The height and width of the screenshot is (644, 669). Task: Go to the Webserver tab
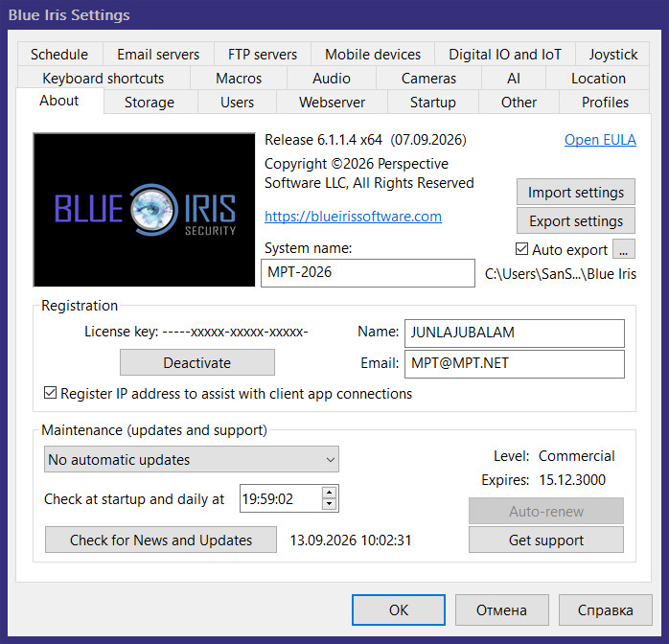point(332,102)
